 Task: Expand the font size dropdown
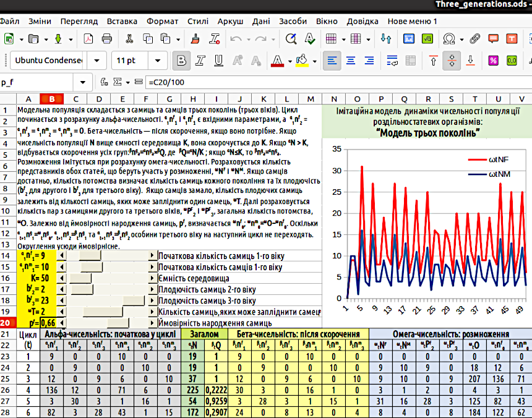159,61
